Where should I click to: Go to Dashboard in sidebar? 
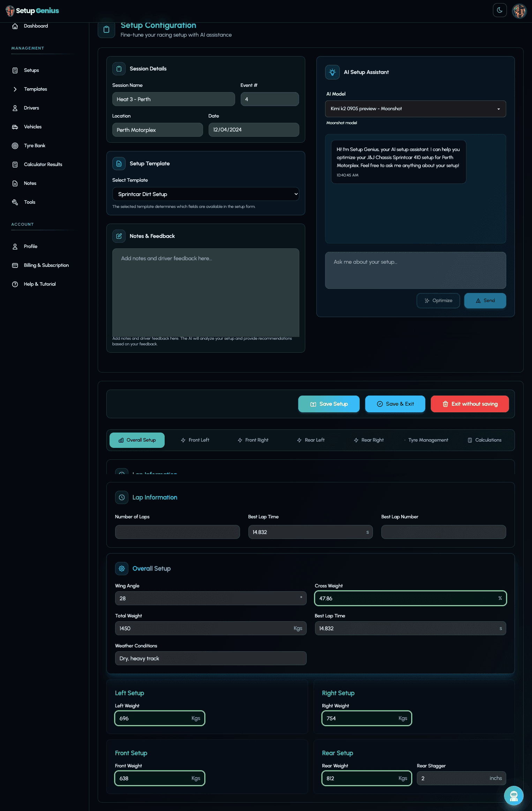click(36, 26)
